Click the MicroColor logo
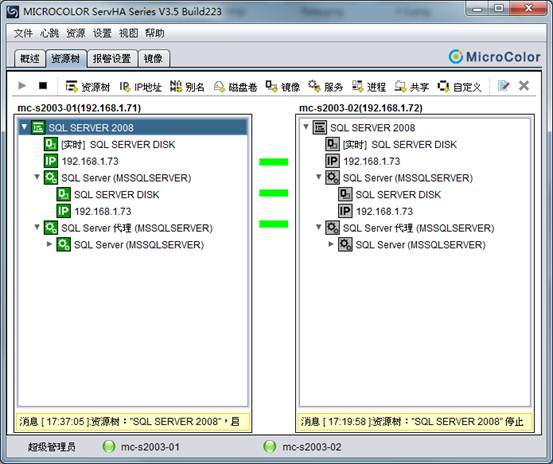Image resolution: width=553 pixels, height=464 pixels. click(x=494, y=57)
